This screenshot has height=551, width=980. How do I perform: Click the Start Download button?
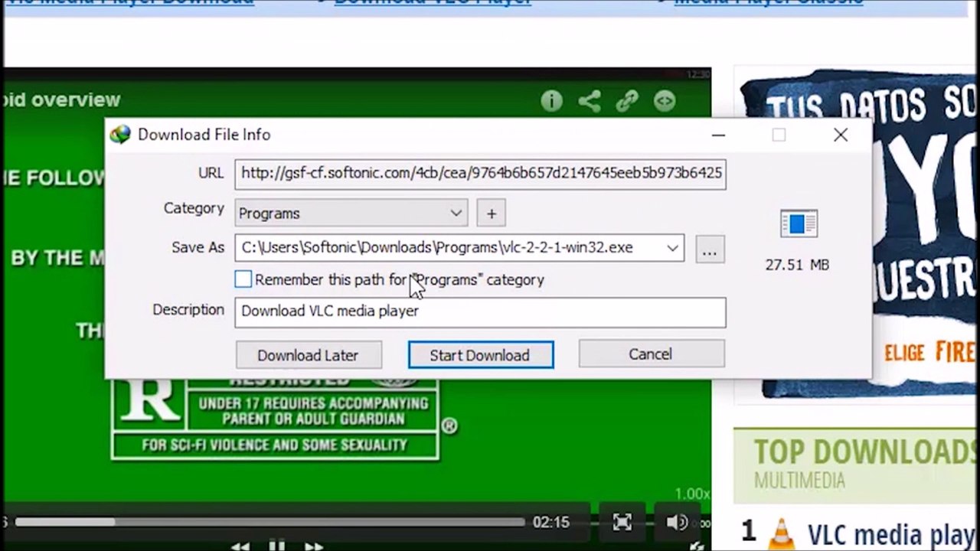pyautogui.click(x=481, y=355)
